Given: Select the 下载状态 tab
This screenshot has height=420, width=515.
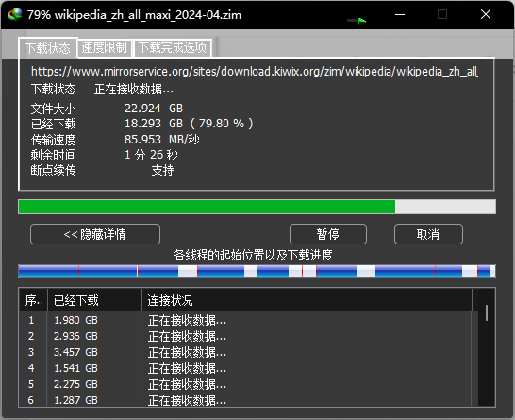Looking at the screenshot, I should [48, 48].
